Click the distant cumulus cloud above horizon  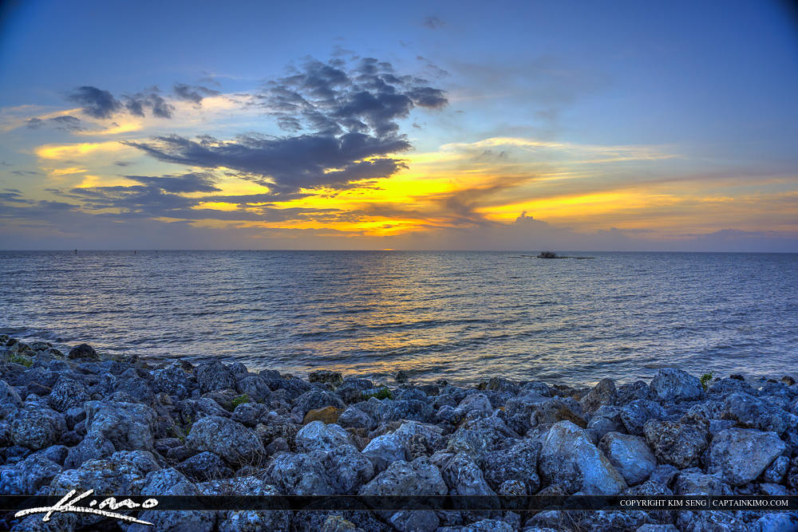click(x=524, y=219)
